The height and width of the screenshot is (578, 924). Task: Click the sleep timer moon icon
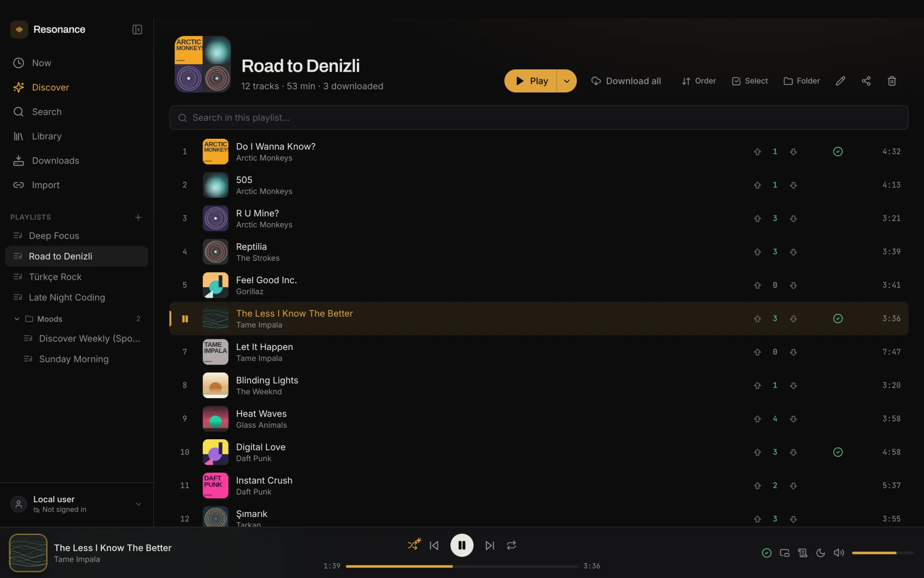pyautogui.click(x=821, y=553)
